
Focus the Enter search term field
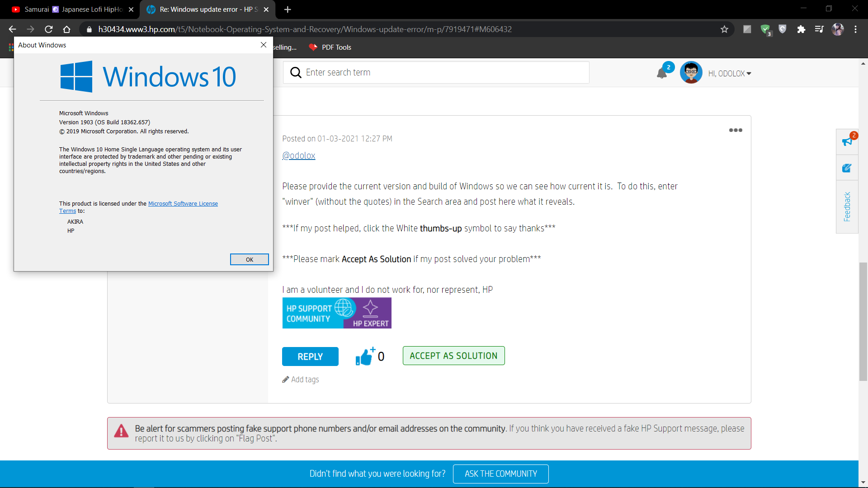436,72
